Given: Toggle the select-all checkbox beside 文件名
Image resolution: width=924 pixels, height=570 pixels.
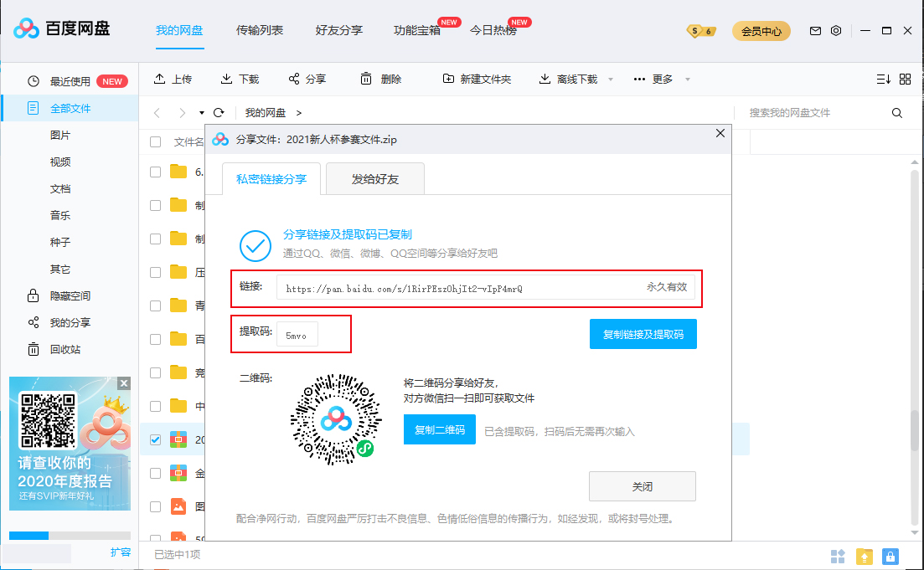Looking at the screenshot, I should coord(156,142).
